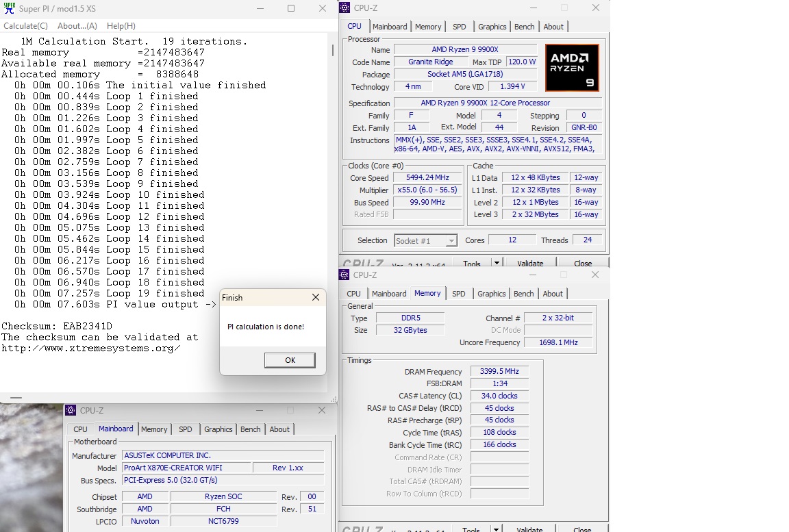Open Memory tab in Mainboard CPU-Z window
The width and height of the screenshot is (789, 532).
coord(154,429)
